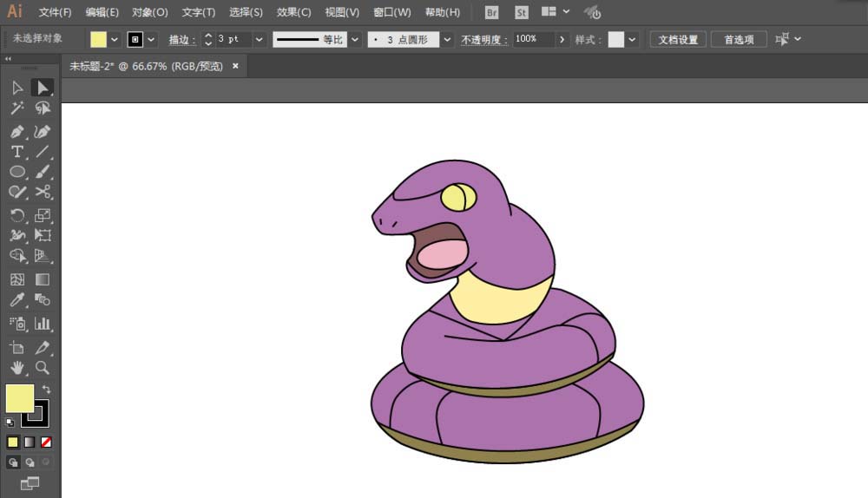Open stroke weight dropdown
The height and width of the screenshot is (498, 868).
point(259,39)
